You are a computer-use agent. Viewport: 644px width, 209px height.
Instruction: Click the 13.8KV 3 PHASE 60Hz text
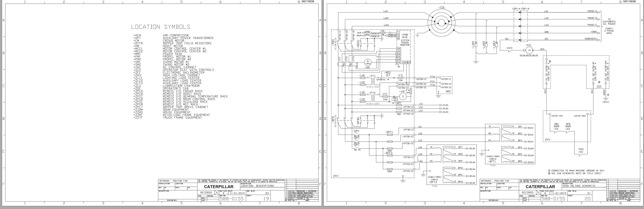609,31
